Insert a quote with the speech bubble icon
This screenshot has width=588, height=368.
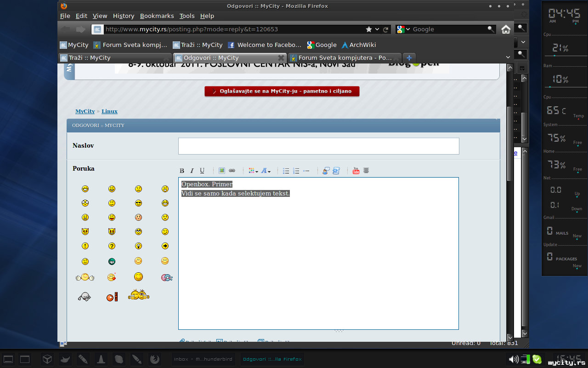click(x=326, y=171)
